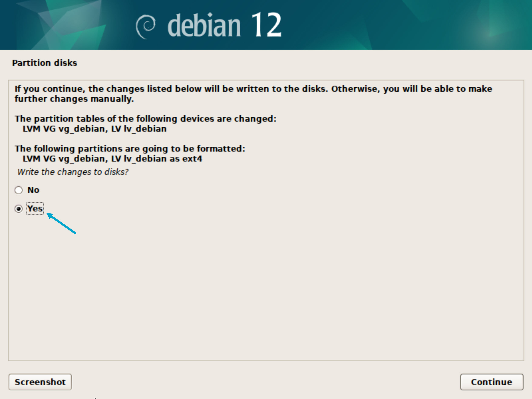Select the Yes radio button circle
Screen dimensions: 532x399
[x=19, y=209]
